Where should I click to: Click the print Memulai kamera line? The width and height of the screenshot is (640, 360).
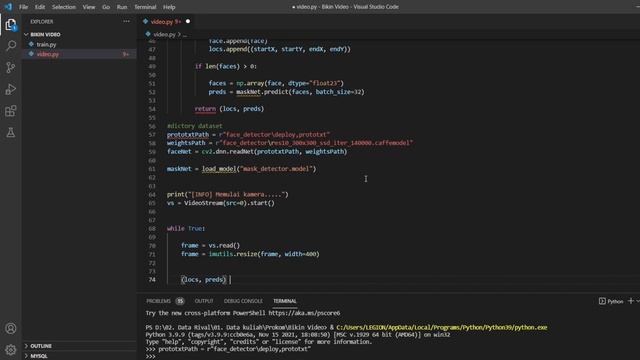pos(228,194)
